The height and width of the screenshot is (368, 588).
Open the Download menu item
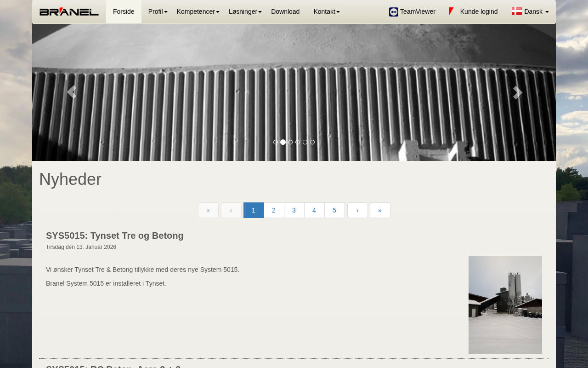tap(285, 11)
